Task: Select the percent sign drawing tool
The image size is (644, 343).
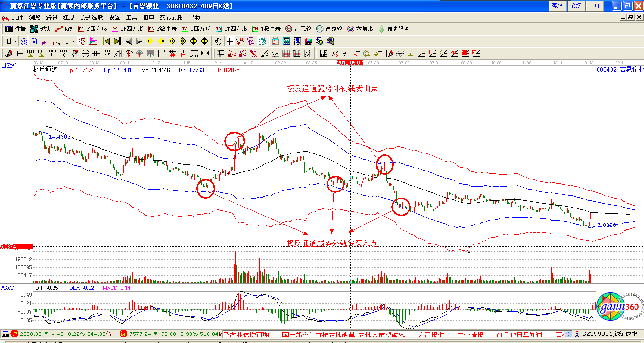Action: pyautogui.click(x=345, y=54)
